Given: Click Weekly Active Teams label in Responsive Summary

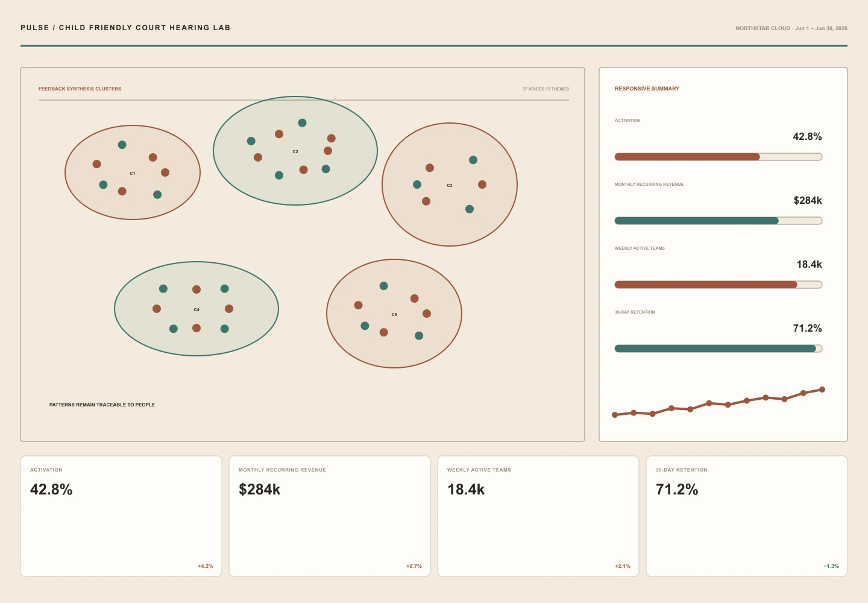Looking at the screenshot, I should 640,248.
